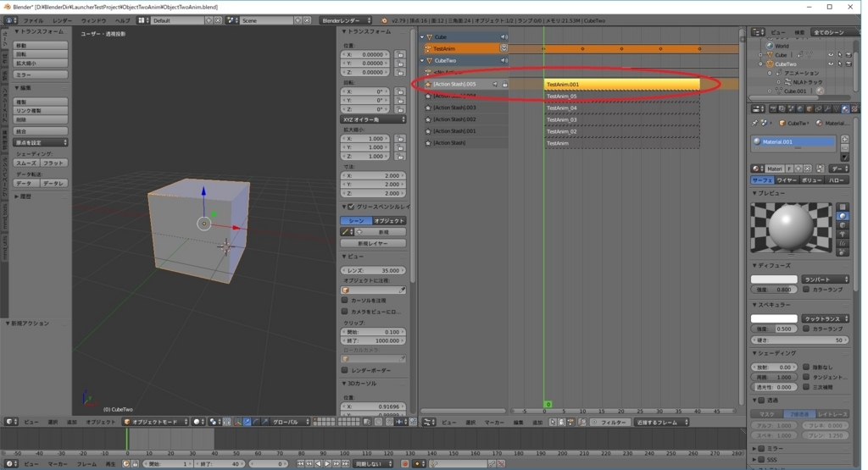Open the オブジェクト menu in 3D view header
The image size is (868, 470).
[101, 422]
